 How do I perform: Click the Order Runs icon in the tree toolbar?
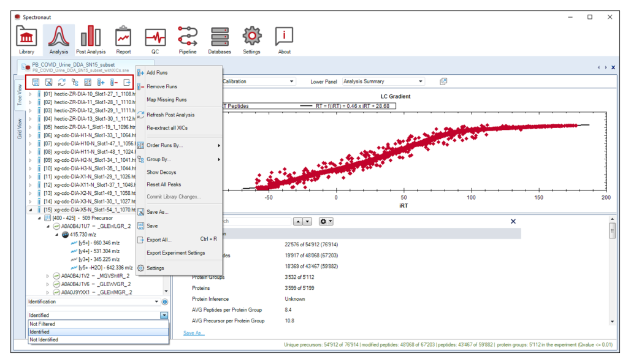(88, 83)
